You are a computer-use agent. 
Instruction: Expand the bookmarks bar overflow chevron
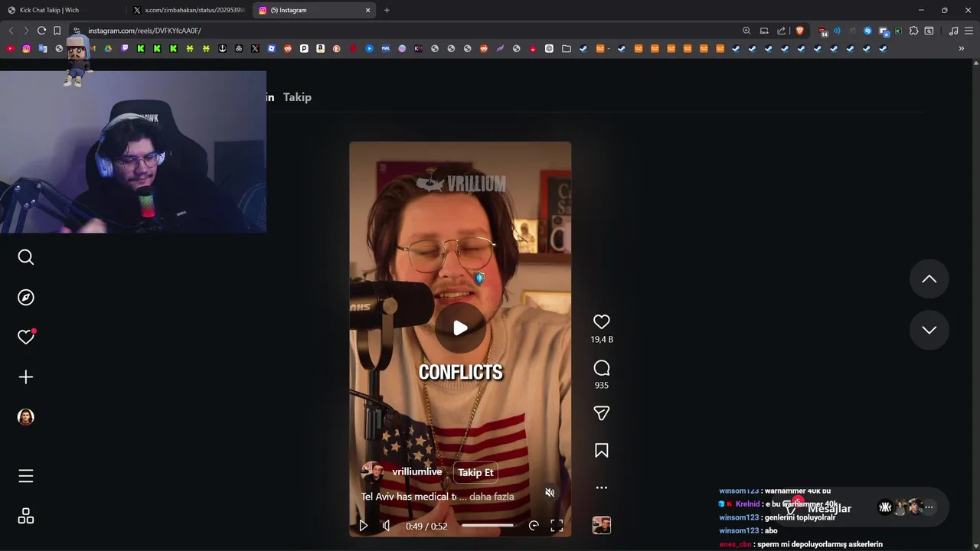point(961,48)
